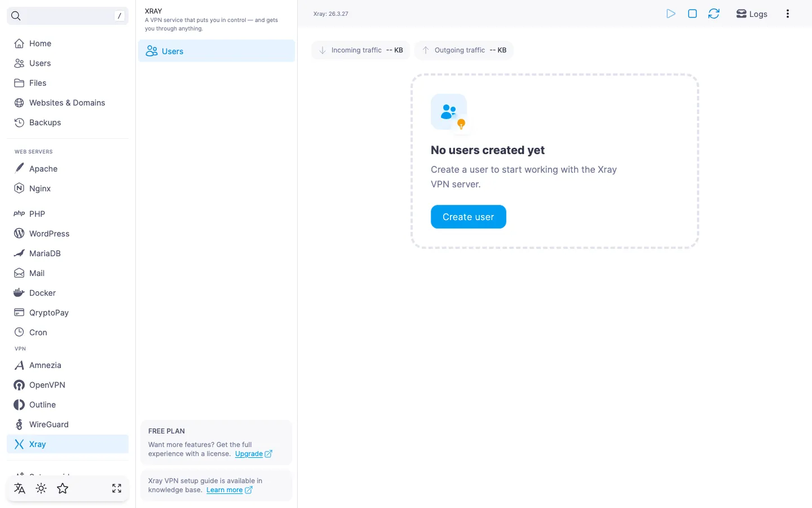
Task: Restart the Xray service
Action: [x=714, y=14]
